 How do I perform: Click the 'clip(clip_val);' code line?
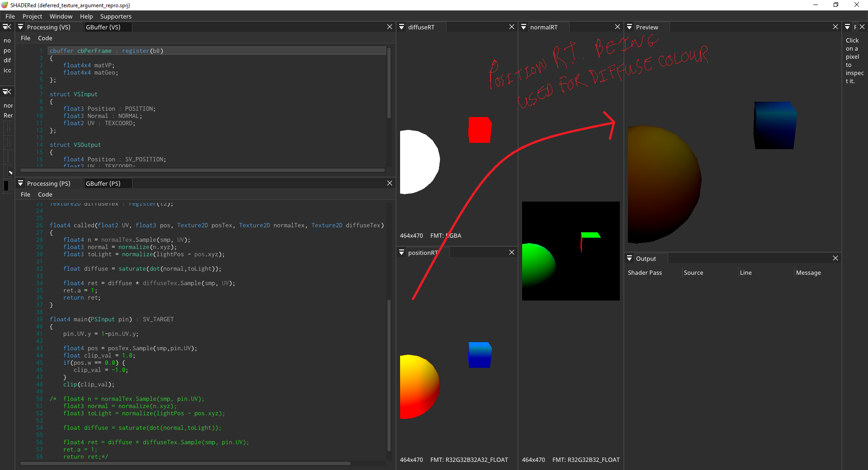pyautogui.click(x=89, y=385)
